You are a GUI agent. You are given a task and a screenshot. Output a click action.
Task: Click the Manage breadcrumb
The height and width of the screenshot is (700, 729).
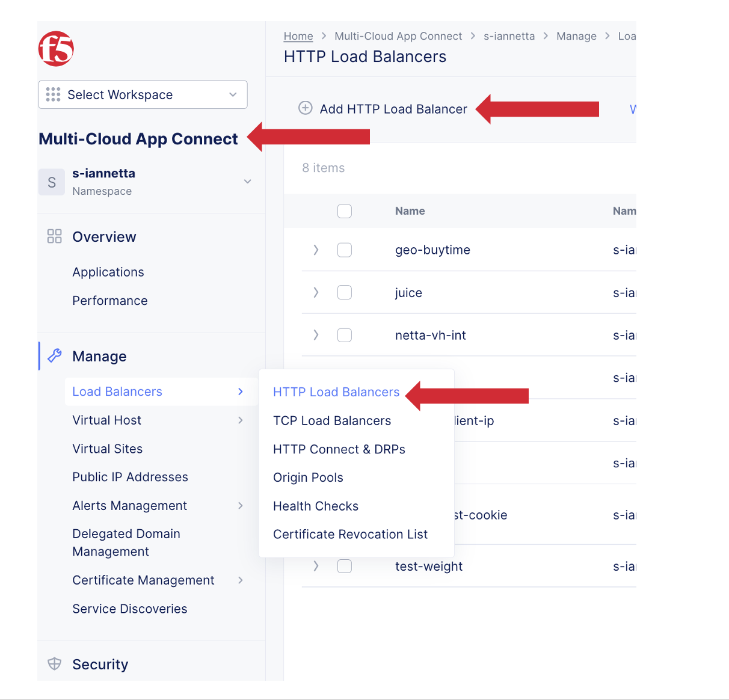(x=576, y=36)
